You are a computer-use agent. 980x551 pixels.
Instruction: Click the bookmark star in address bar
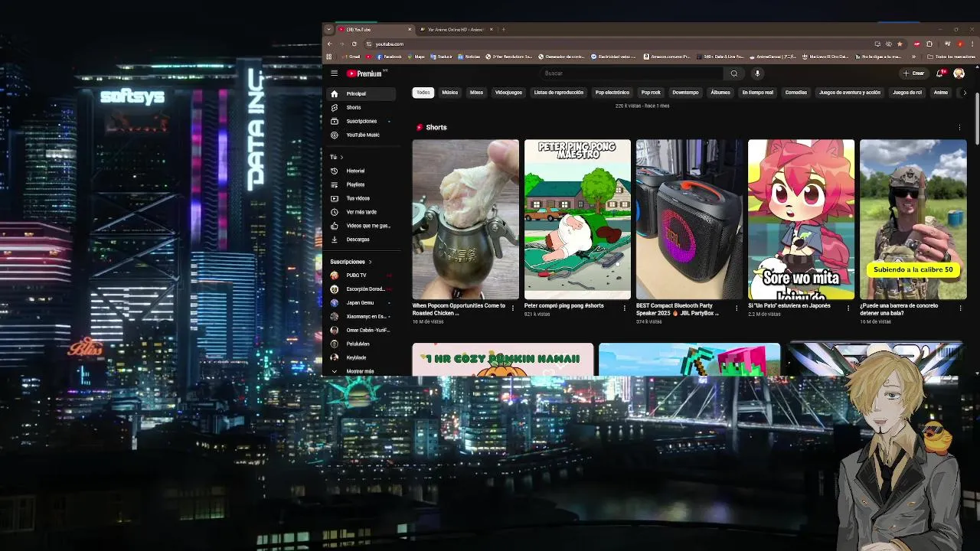tap(899, 44)
